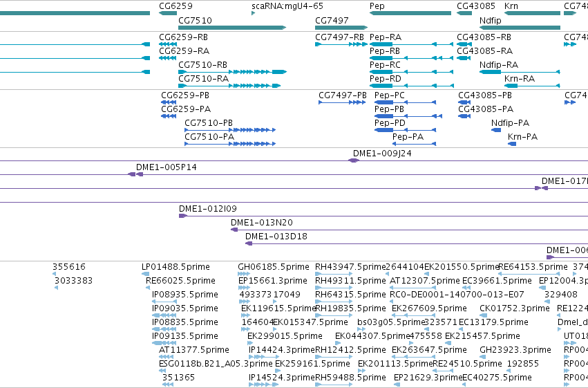
Task: Click the DME1-009J24 clone end marker
Action: tap(354, 160)
